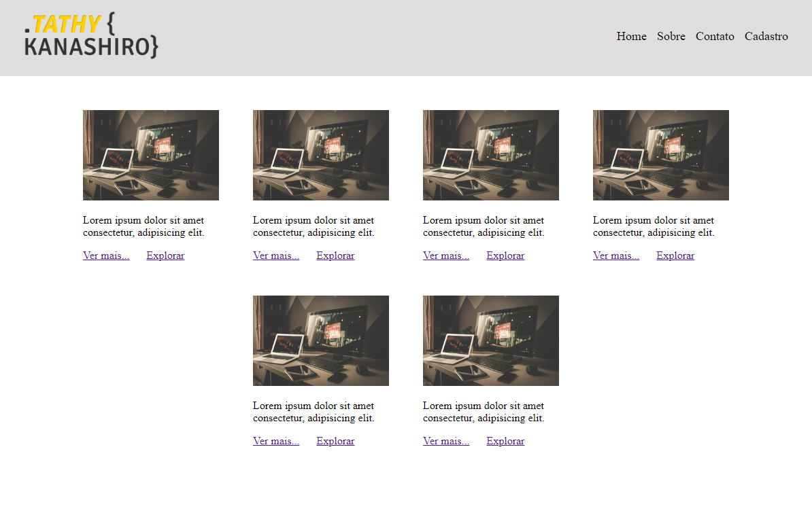Click 'Explorar' on the bottom-right card
Screen dimensions: 812x513
tap(505, 440)
